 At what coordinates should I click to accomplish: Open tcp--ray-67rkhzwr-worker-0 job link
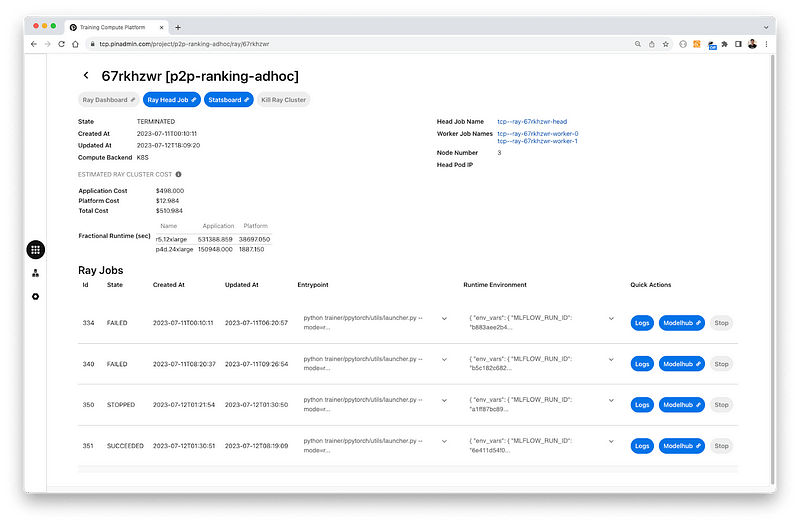click(537, 133)
